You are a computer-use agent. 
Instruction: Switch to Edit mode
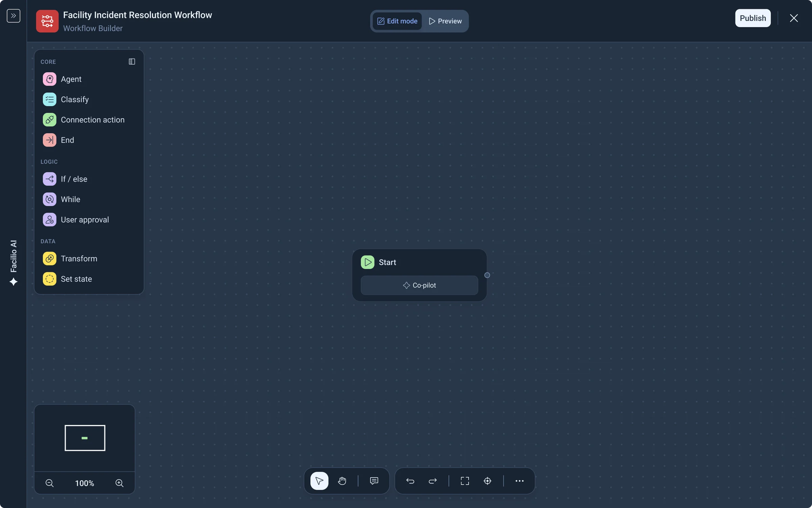(397, 21)
